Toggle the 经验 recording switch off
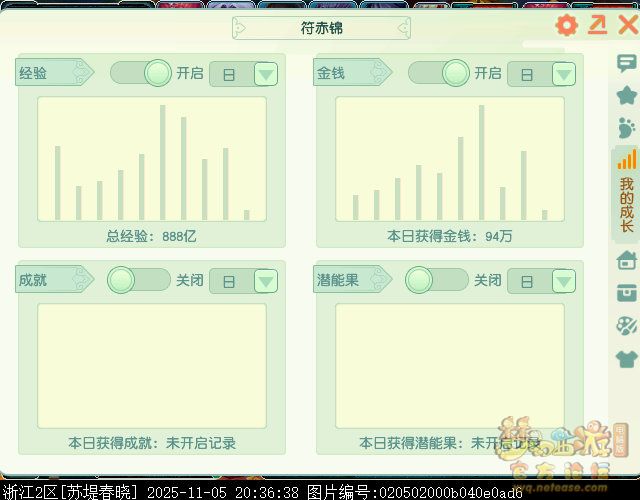The image size is (640, 500). pyautogui.click(x=141, y=73)
